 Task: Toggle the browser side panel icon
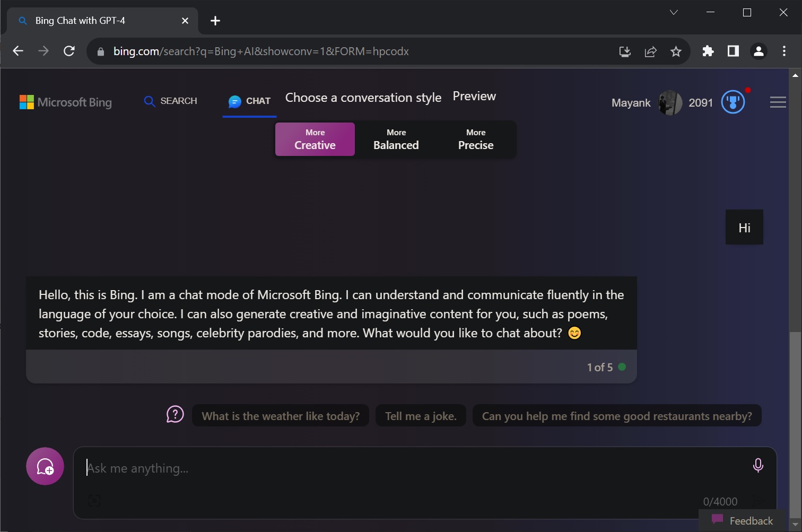pyautogui.click(x=733, y=51)
